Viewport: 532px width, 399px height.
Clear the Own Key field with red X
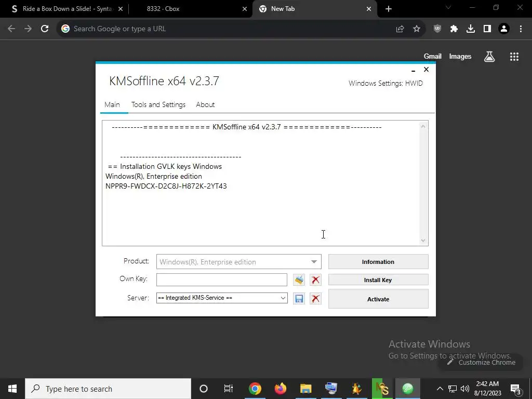tap(315, 280)
